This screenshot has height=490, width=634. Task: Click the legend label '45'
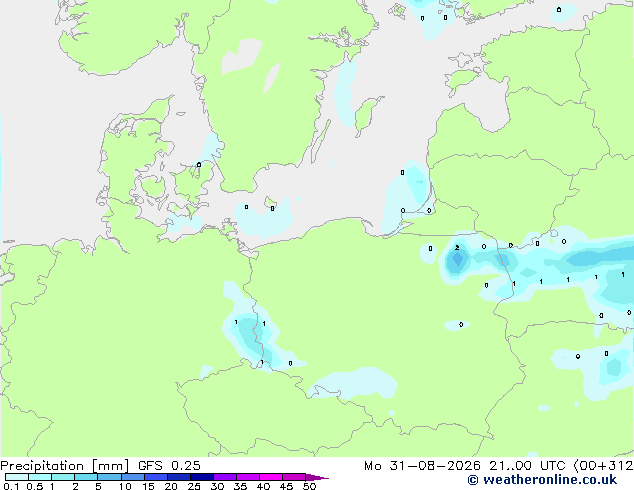[286, 486]
